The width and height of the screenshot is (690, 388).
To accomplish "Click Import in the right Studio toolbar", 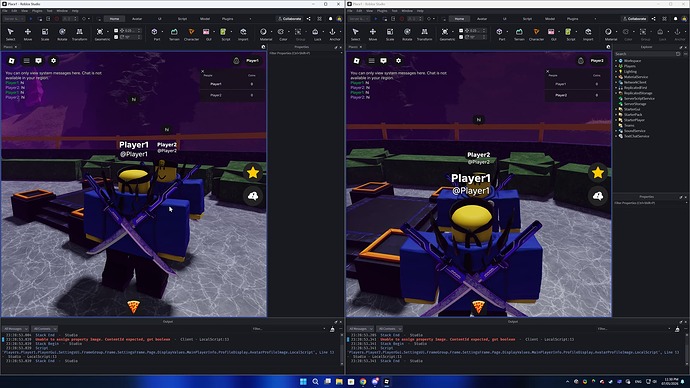I will 588,34.
